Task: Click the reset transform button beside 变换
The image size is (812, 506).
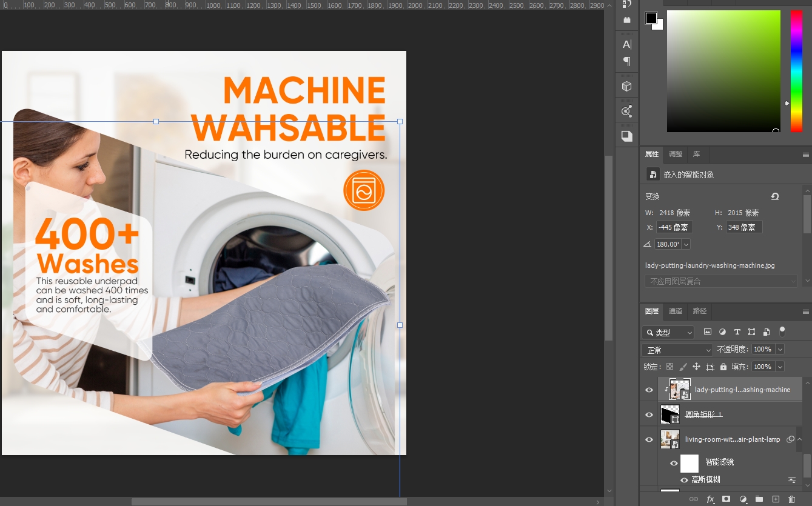Action: tap(774, 196)
